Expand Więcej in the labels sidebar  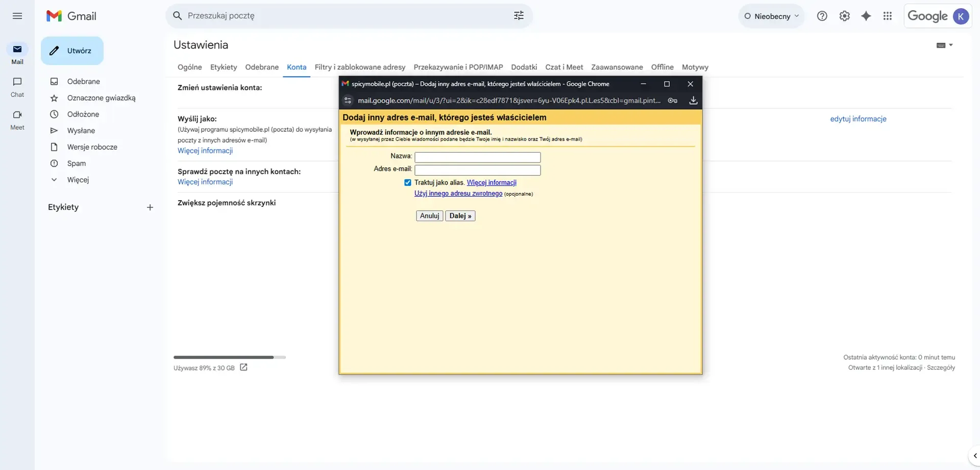78,180
